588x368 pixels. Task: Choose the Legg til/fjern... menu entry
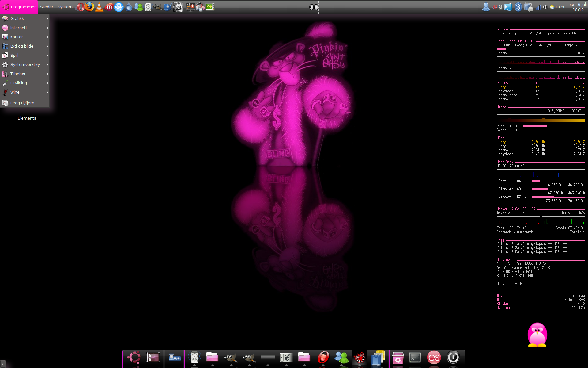point(25,103)
